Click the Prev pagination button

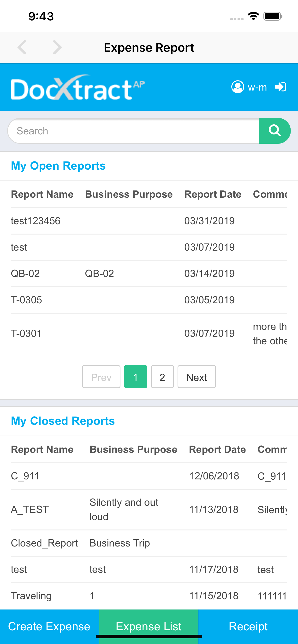(101, 377)
